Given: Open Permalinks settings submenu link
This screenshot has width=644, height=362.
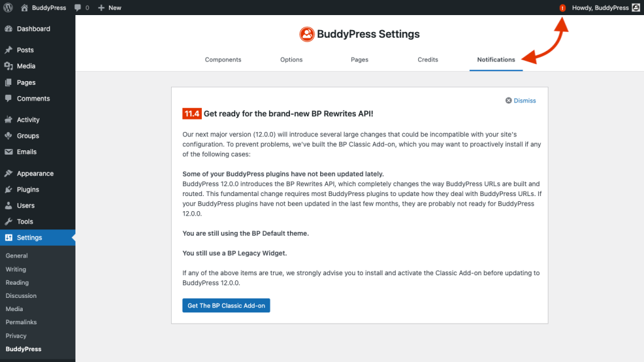Looking at the screenshot, I should point(21,322).
